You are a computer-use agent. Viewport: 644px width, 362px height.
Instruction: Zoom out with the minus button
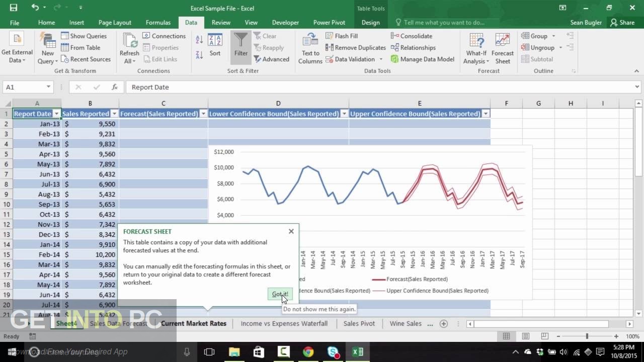[x=557, y=336]
